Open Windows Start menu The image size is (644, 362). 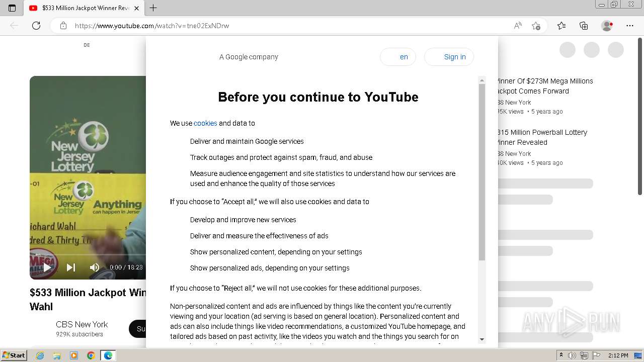(x=14, y=355)
